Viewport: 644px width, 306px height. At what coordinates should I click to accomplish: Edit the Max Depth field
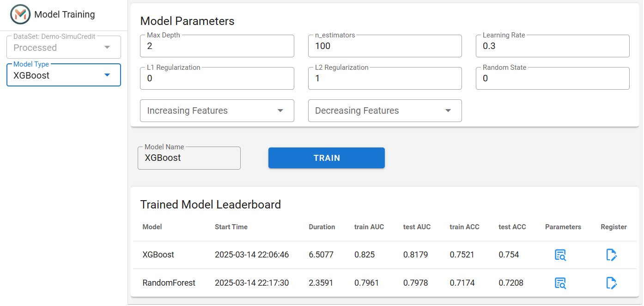(x=217, y=46)
